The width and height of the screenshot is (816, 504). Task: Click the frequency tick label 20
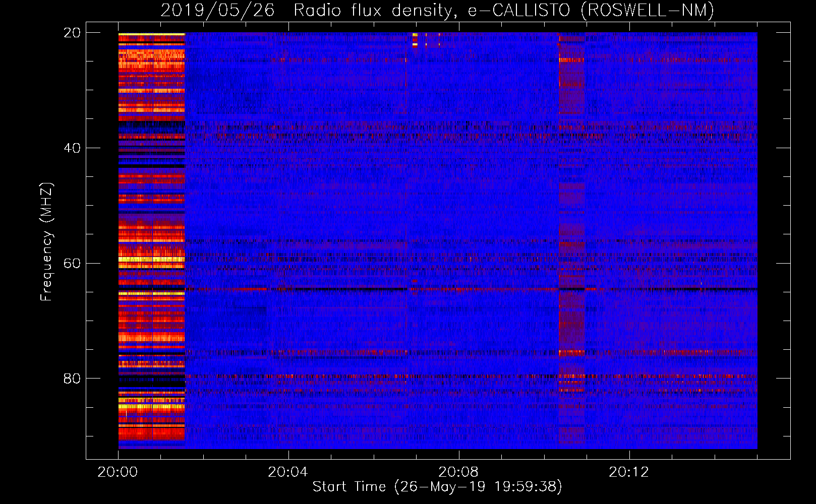(x=72, y=33)
